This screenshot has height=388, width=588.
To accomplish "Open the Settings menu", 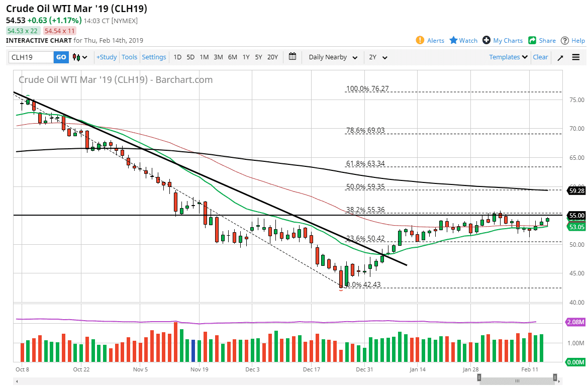I will [154, 57].
